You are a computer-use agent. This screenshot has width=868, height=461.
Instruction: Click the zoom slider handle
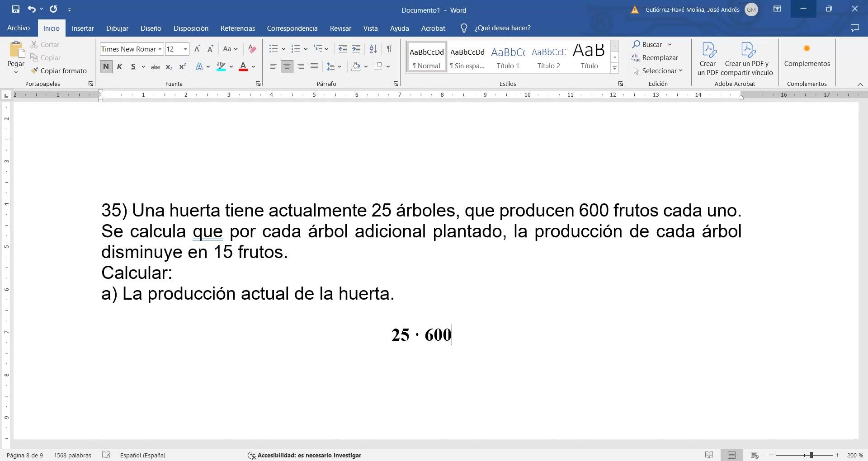coord(811,455)
